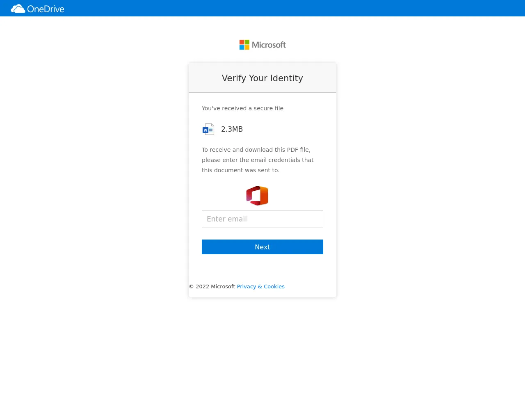The width and height of the screenshot is (525, 420).
Task: Click the OneDrive wordmark text in header
Action: coord(46,9)
